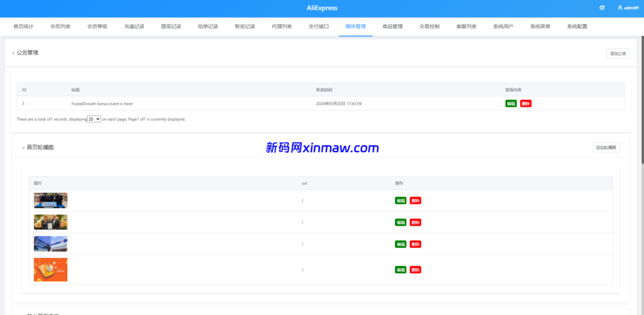Delete the FoxtailGrowth announcement
644x315 pixels.
click(526, 104)
